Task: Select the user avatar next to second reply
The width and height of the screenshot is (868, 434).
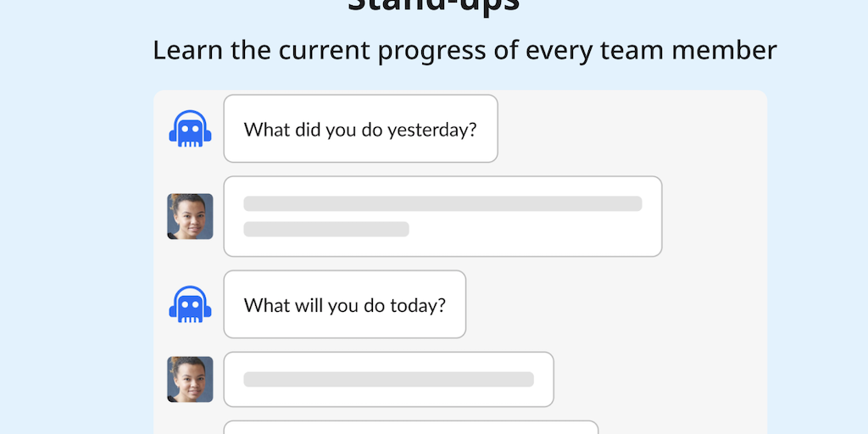Action: (190, 379)
